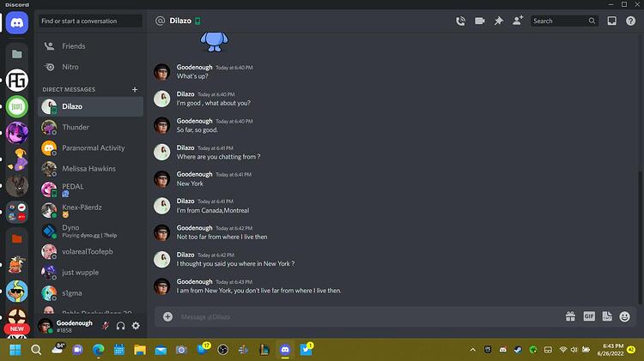
Task: Open Windows Start menu
Action: click(x=15, y=350)
